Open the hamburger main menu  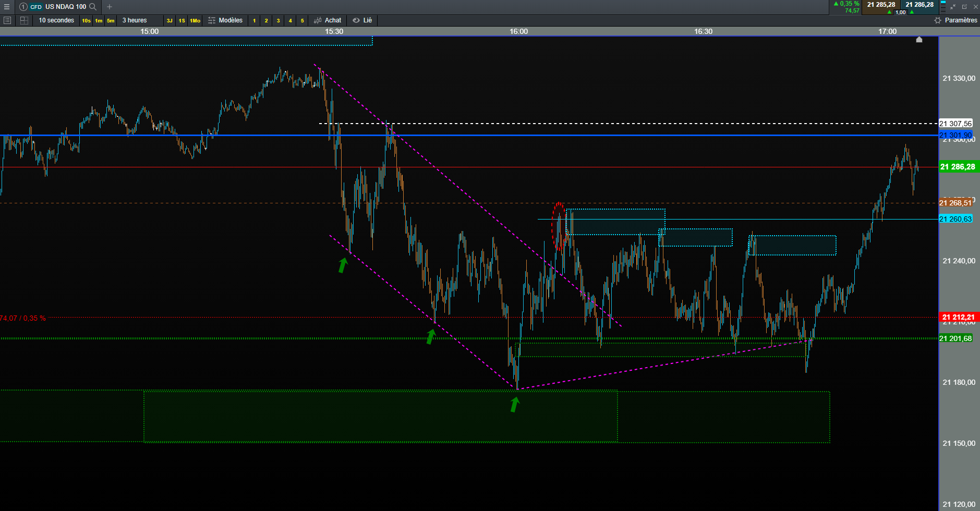7,7
